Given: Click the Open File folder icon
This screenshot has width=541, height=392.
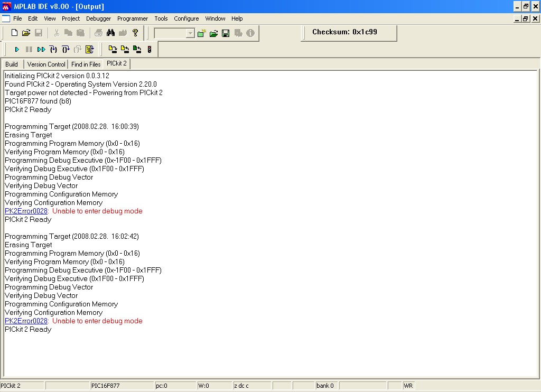Looking at the screenshot, I should point(26,33).
